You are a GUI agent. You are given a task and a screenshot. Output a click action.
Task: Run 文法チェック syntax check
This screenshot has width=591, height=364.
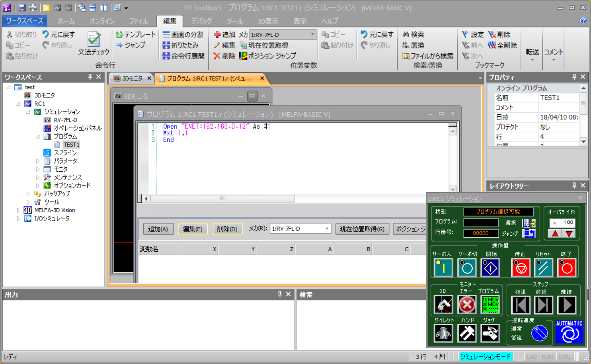click(x=94, y=43)
